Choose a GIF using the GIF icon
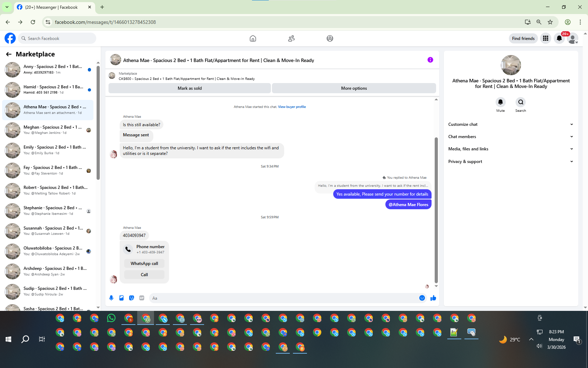Image resolution: width=588 pixels, height=368 pixels. [x=142, y=298]
